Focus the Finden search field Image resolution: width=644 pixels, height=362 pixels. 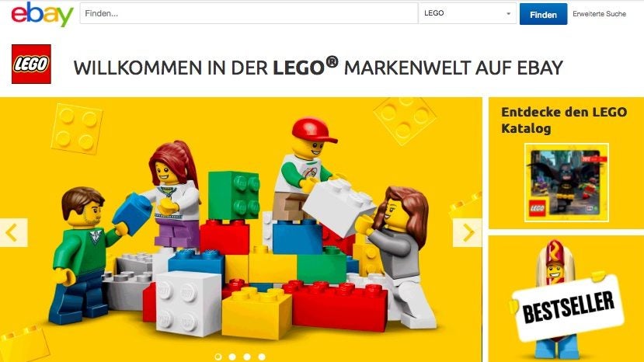point(249,13)
